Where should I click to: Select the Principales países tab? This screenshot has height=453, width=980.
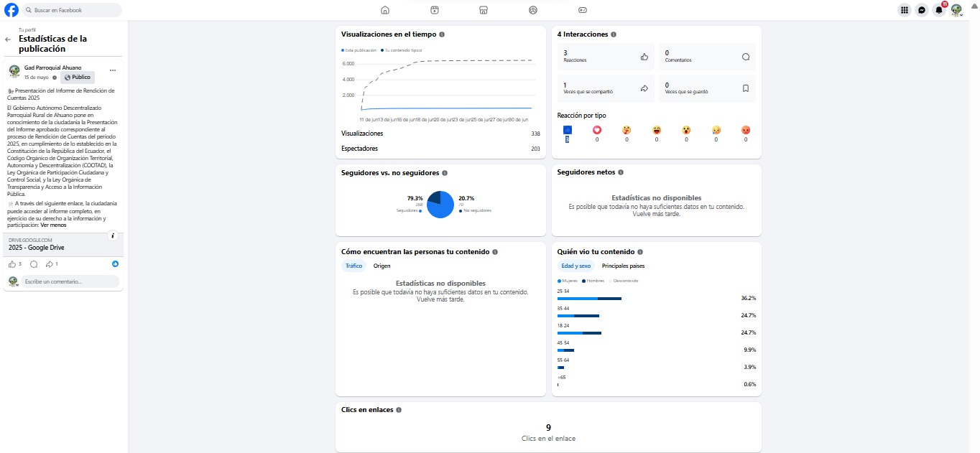(x=623, y=266)
